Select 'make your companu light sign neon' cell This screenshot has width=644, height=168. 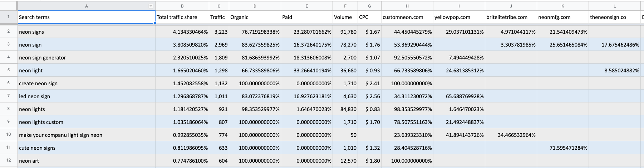(x=87, y=135)
